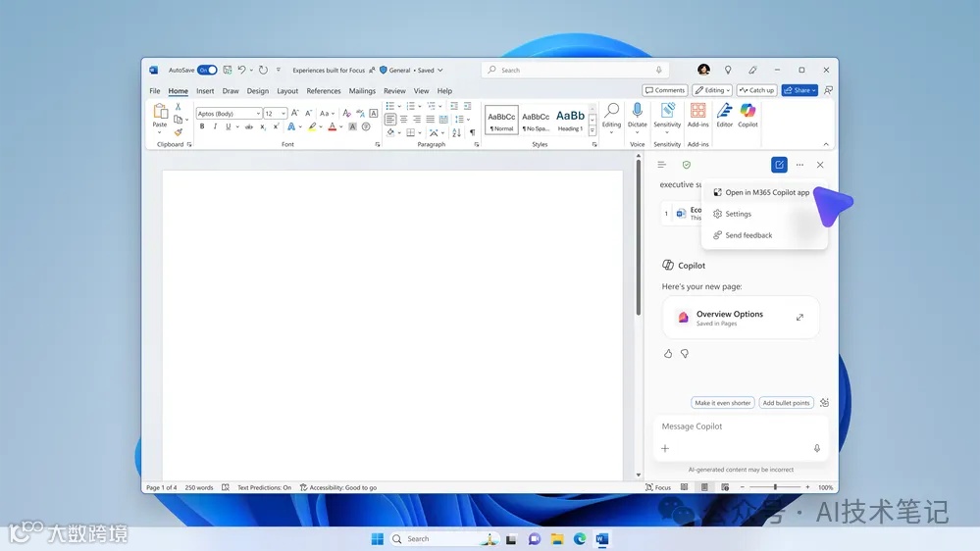Viewport: 980px width, 551px height.
Task: Click the Undo arrow in title bar
Action: pyautogui.click(x=242, y=70)
